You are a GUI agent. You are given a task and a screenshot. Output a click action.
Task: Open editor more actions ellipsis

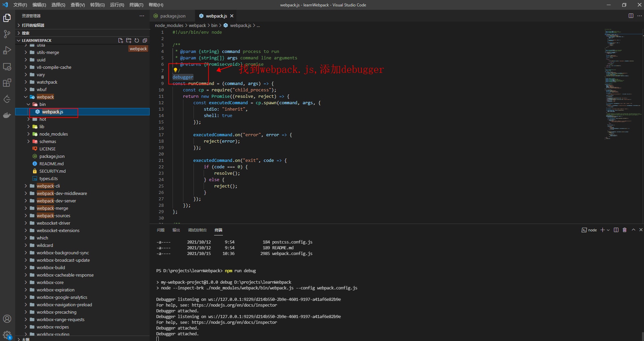640,16
